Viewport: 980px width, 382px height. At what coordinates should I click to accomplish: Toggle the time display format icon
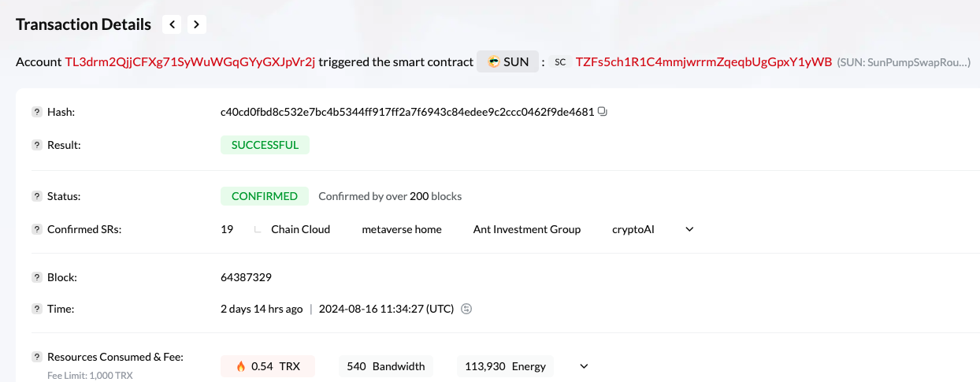coord(466,309)
